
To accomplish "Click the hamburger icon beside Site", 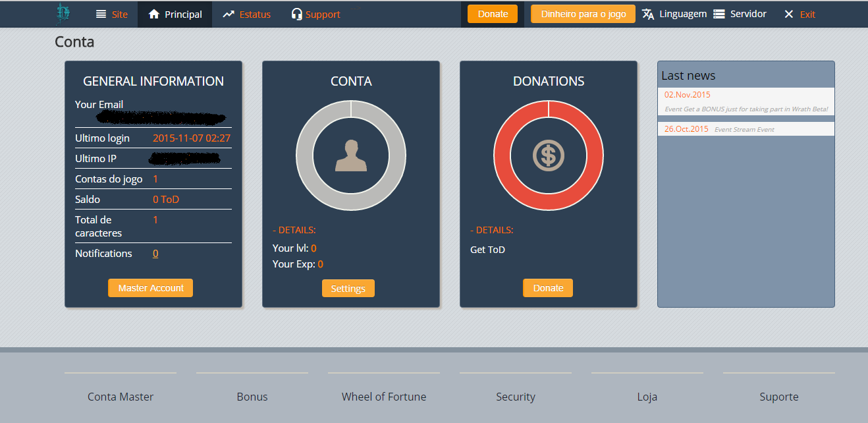I will click(x=101, y=14).
